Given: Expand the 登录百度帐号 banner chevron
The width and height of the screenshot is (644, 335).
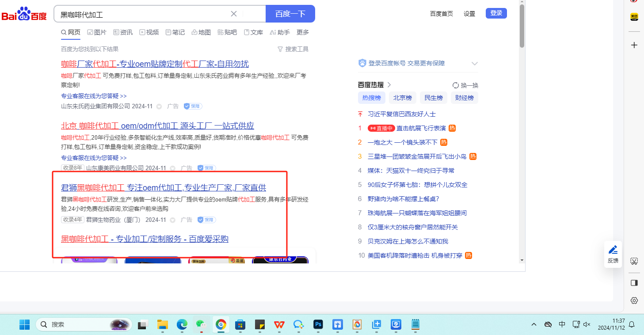Looking at the screenshot, I should 475,64.
